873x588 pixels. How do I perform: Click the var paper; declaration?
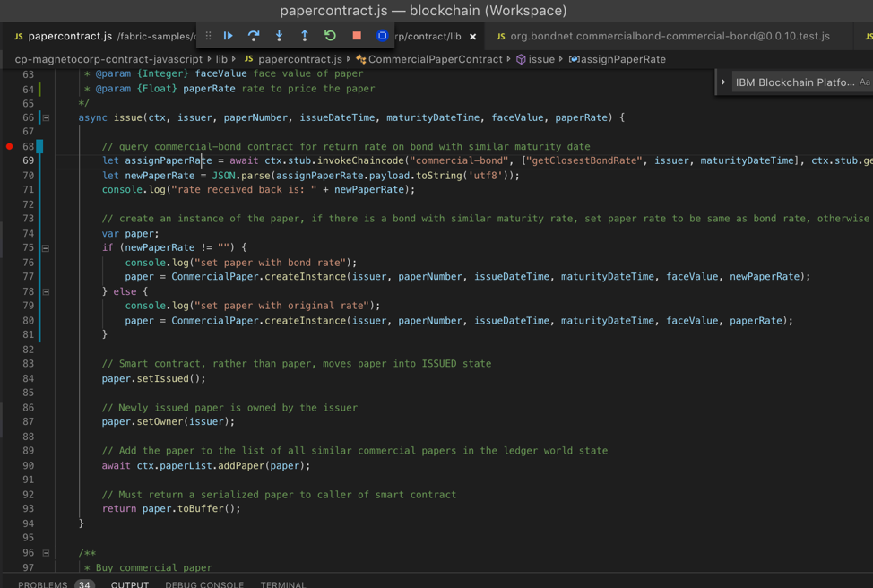[130, 233]
